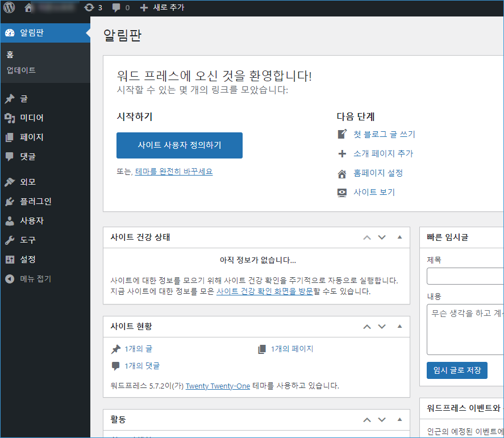Click the pages icon beside 페이지
Screen dimensions: 504x438
[x=10, y=137]
